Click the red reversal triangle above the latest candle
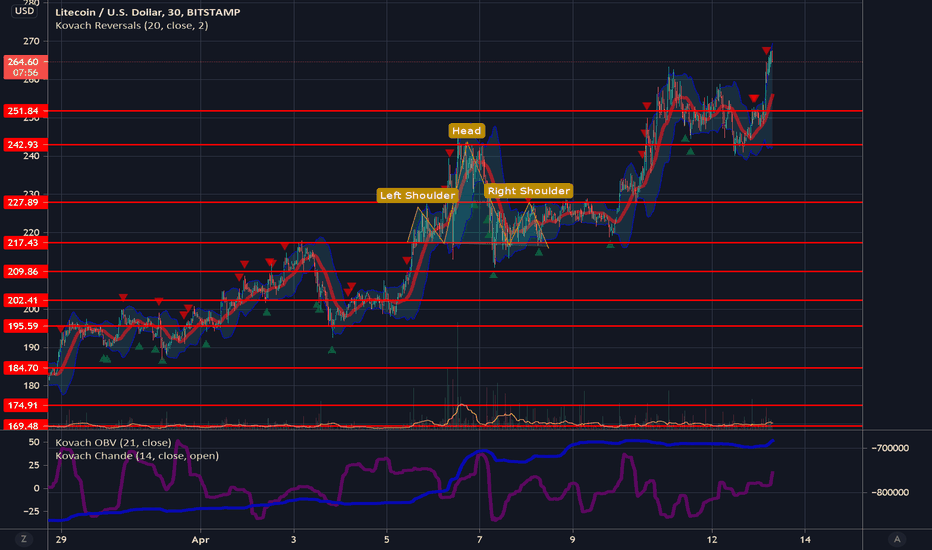The width and height of the screenshot is (932, 550). click(x=766, y=51)
